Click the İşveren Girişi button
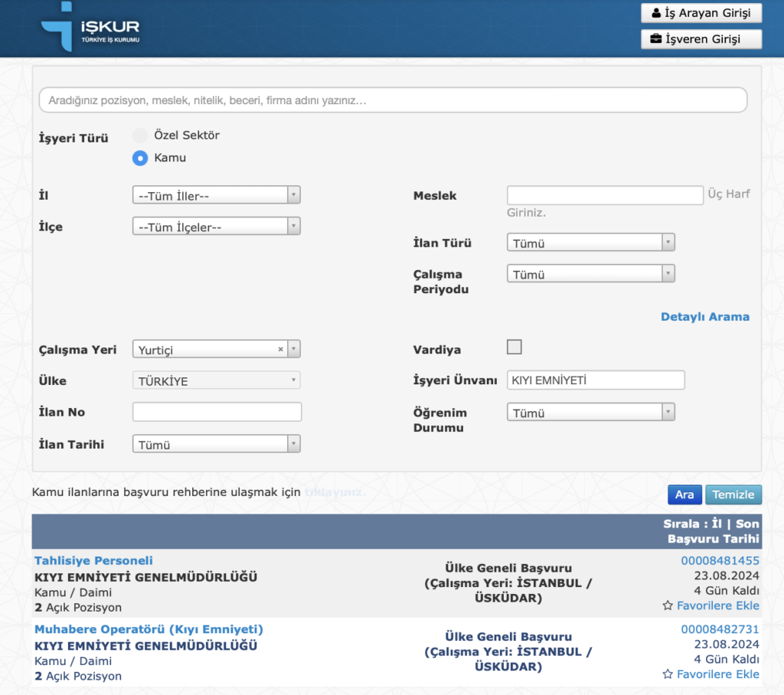The height and width of the screenshot is (695, 784). (701, 39)
